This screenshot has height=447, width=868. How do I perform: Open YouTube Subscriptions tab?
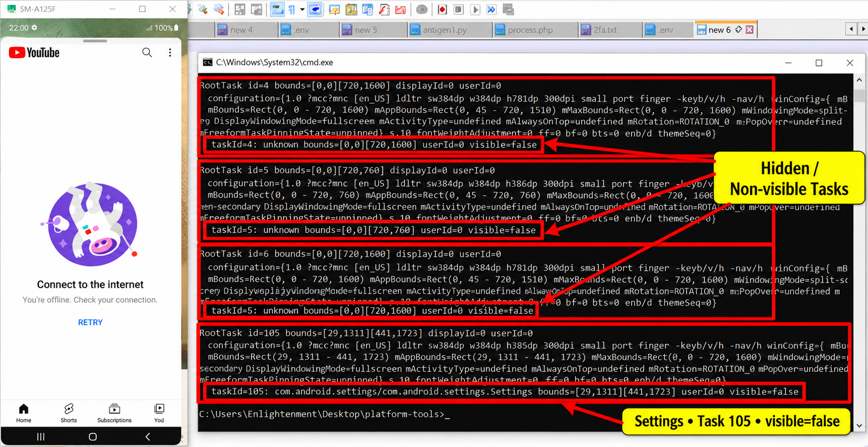tap(114, 413)
